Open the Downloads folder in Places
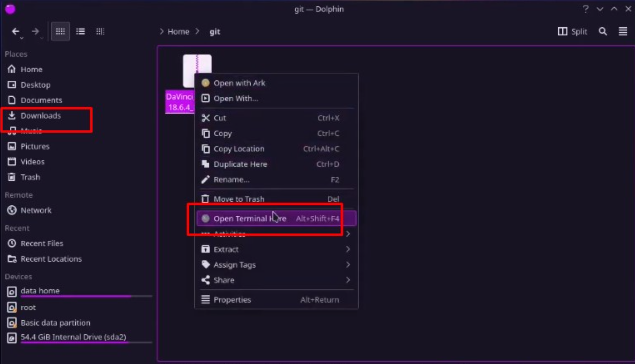 click(41, 116)
